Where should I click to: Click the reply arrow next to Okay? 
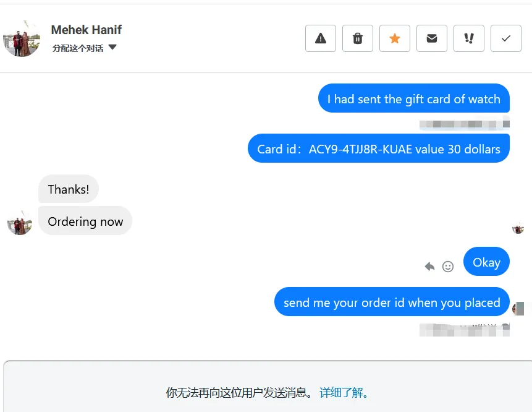click(429, 266)
